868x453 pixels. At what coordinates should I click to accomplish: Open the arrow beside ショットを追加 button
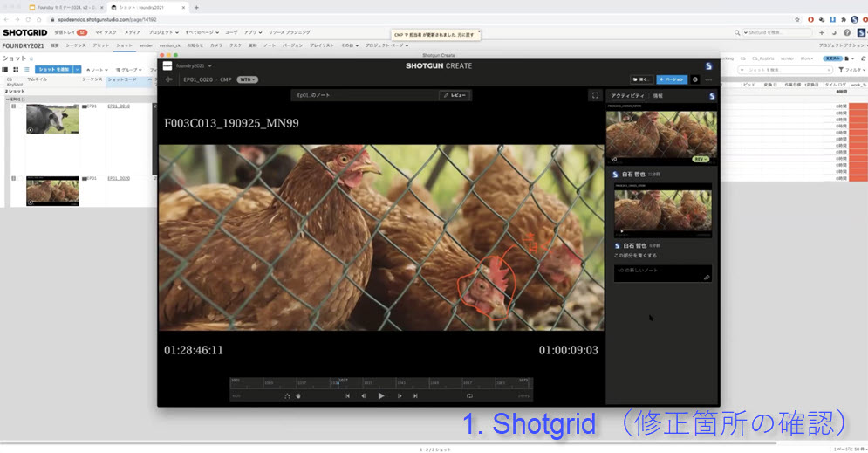point(78,70)
